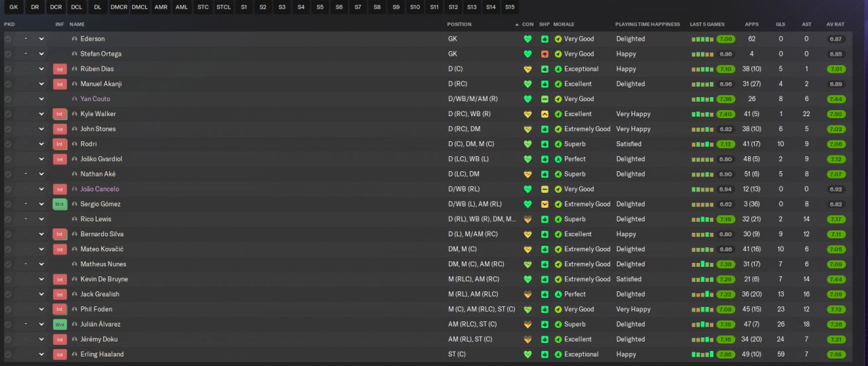Toggle the picked checkmark for Rodri
868x366 pixels.
[x=8, y=144]
